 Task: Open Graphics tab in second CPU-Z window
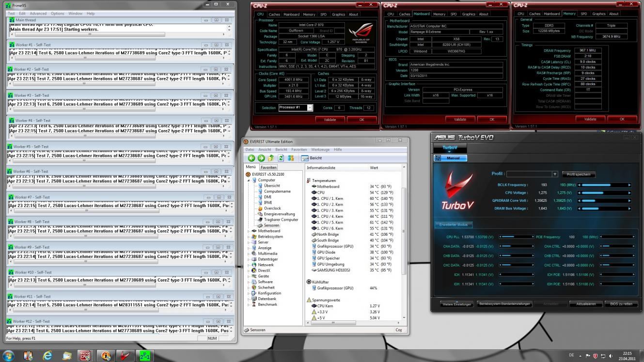pos(469,14)
